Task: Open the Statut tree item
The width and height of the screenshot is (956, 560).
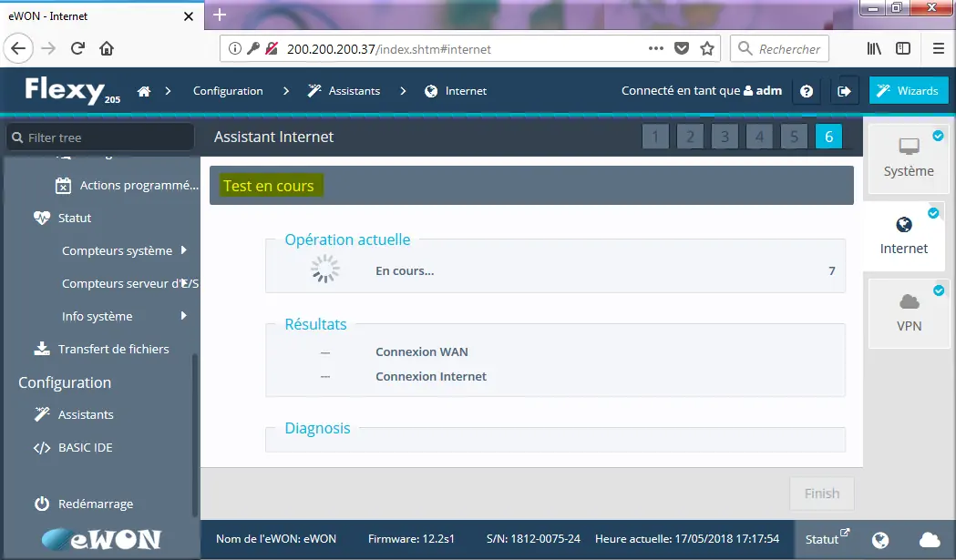Action: [x=75, y=218]
